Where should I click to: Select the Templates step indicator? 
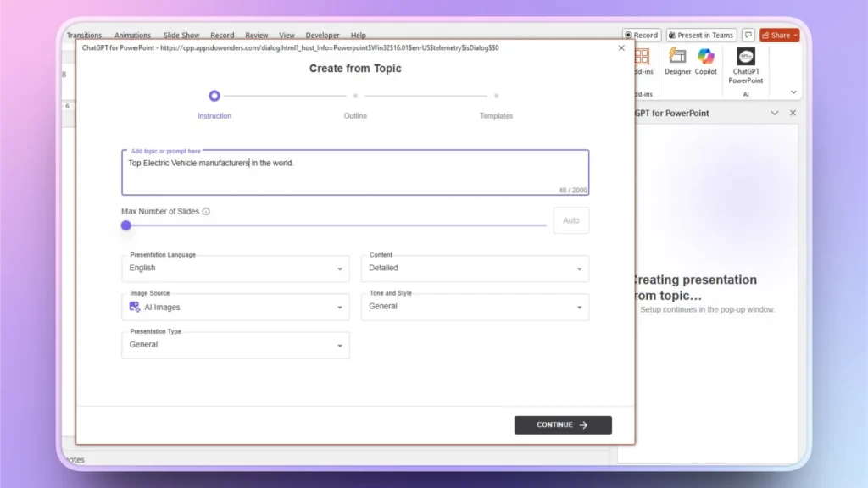(x=496, y=96)
